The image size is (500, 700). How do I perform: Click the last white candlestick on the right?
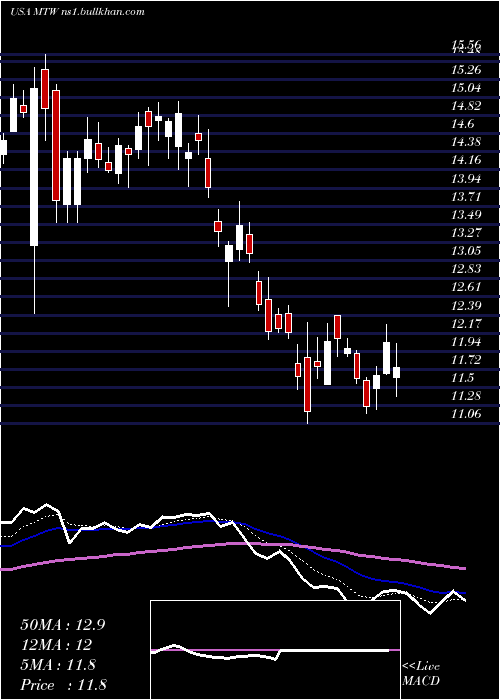pos(396,372)
